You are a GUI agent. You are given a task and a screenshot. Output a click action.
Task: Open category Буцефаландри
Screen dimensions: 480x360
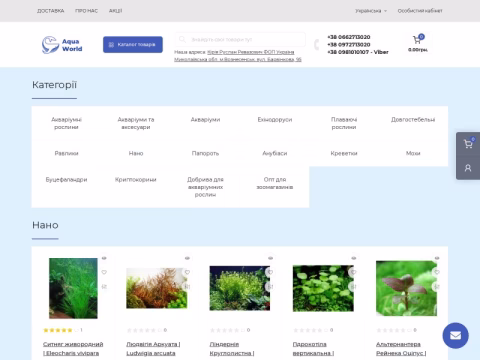tap(66, 179)
